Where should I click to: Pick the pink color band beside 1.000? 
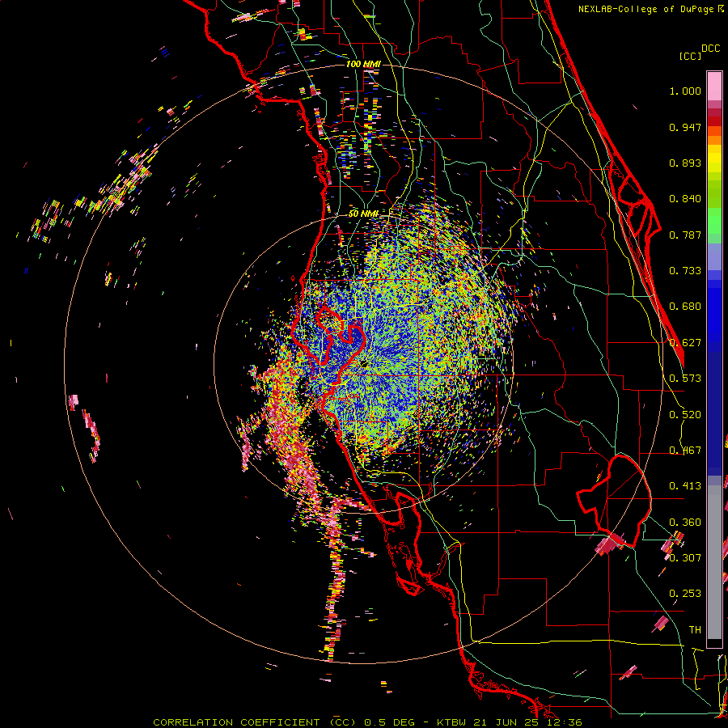[x=714, y=86]
